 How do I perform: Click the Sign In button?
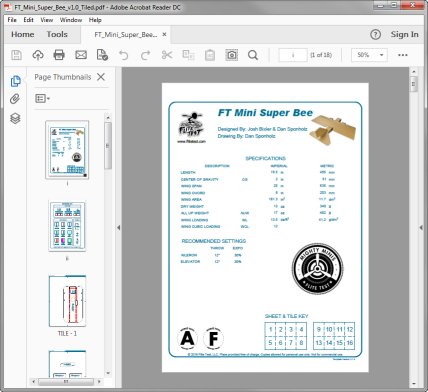tap(404, 34)
